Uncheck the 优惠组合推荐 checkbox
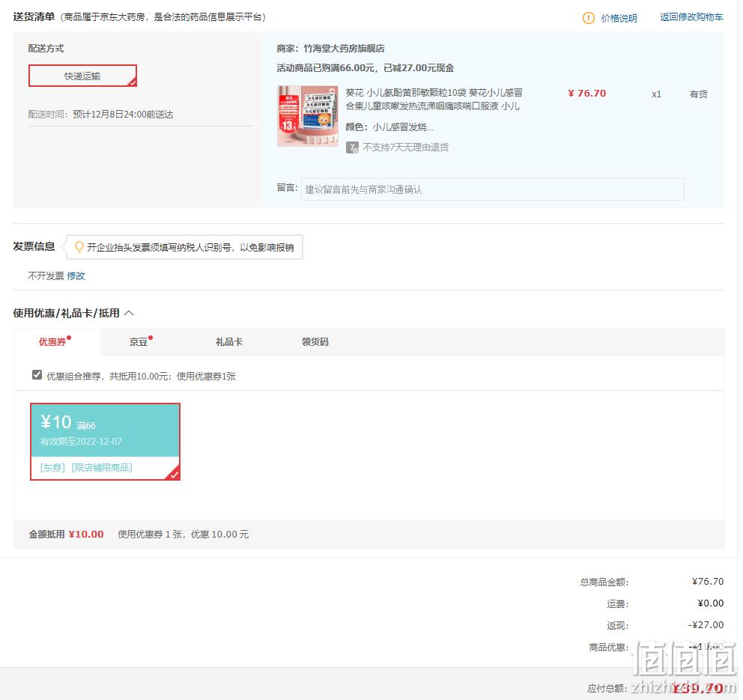The height and width of the screenshot is (700, 743). pyautogui.click(x=37, y=375)
